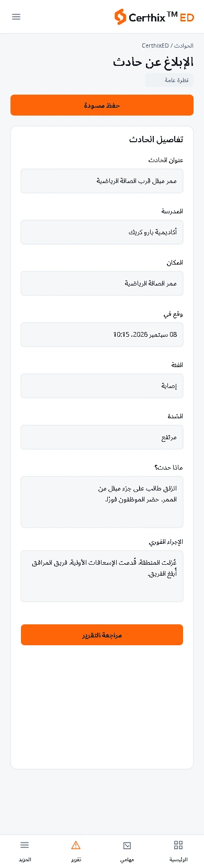Click the حفظ مسودة button
The height and width of the screenshot is (868, 204).
click(x=102, y=105)
